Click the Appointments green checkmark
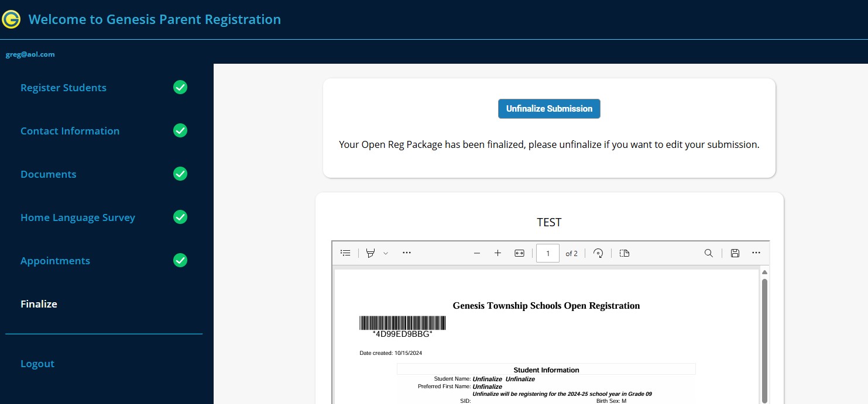This screenshot has height=404, width=868. [180, 260]
